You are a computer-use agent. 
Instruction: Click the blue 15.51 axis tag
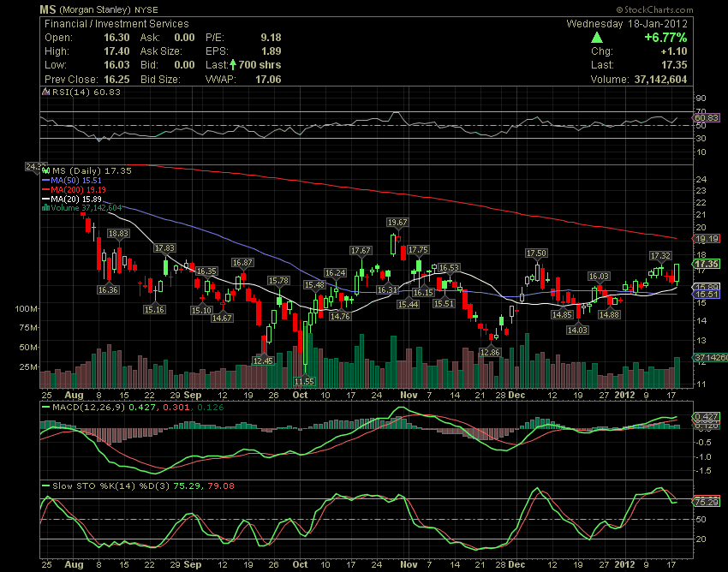(x=707, y=295)
